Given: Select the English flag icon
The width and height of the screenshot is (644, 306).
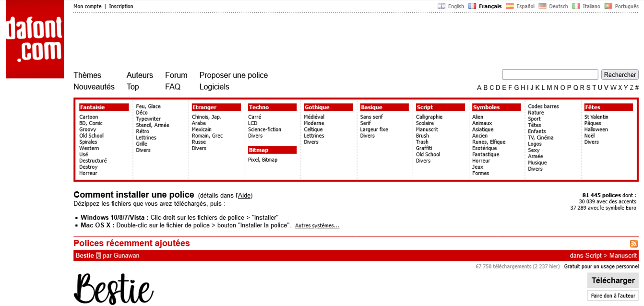Looking at the screenshot, I should pyautogui.click(x=441, y=6).
